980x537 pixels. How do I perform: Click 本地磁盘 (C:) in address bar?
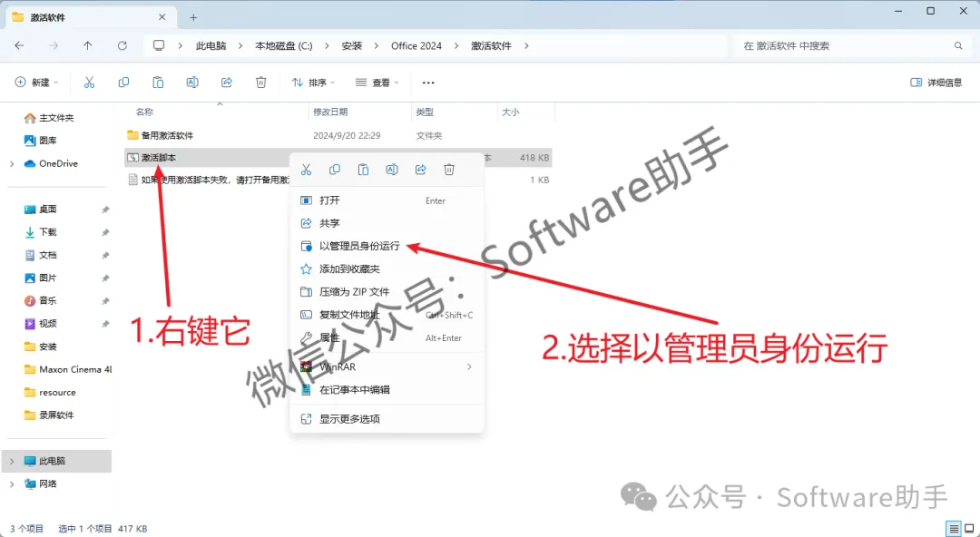(284, 45)
